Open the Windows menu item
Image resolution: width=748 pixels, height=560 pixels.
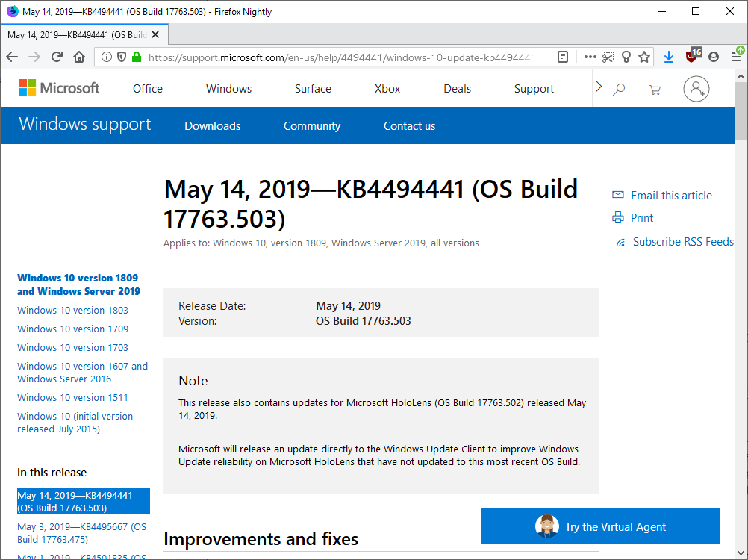click(228, 89)
